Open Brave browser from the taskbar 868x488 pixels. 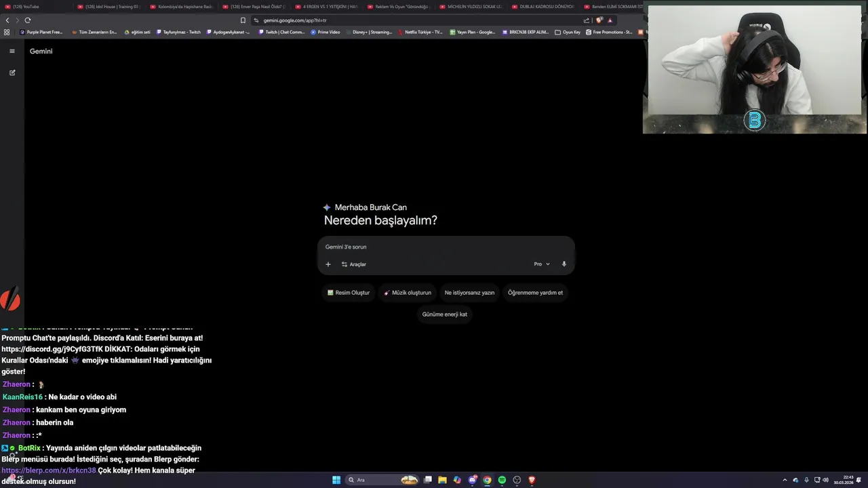(x=532, y=480)
